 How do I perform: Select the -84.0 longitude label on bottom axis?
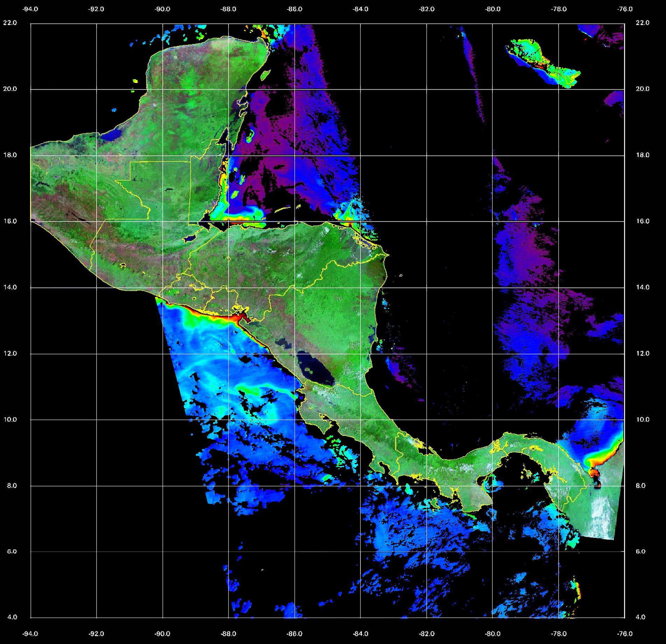[x=360, y=633]
